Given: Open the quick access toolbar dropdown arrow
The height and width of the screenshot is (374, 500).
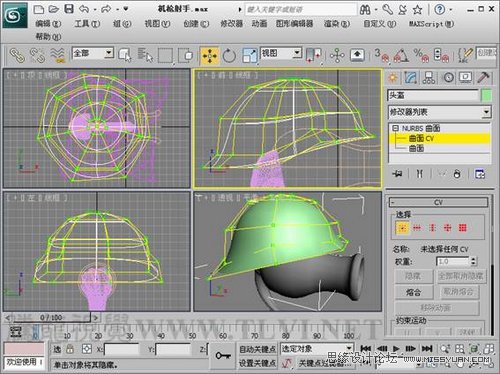Looking at the screenshot, I should (x=126, y=9).
